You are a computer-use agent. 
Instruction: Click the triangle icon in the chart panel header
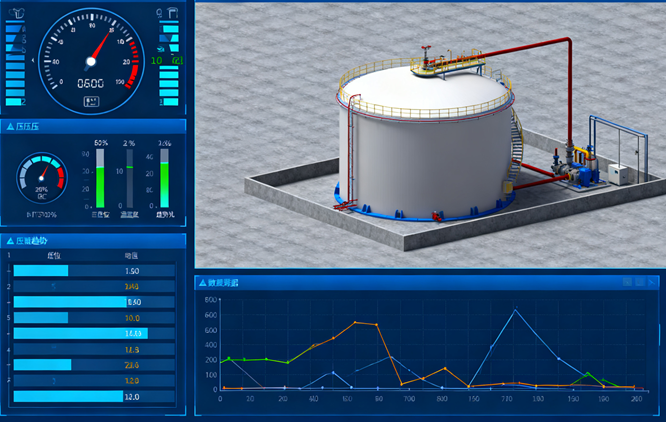click(200, 283)
